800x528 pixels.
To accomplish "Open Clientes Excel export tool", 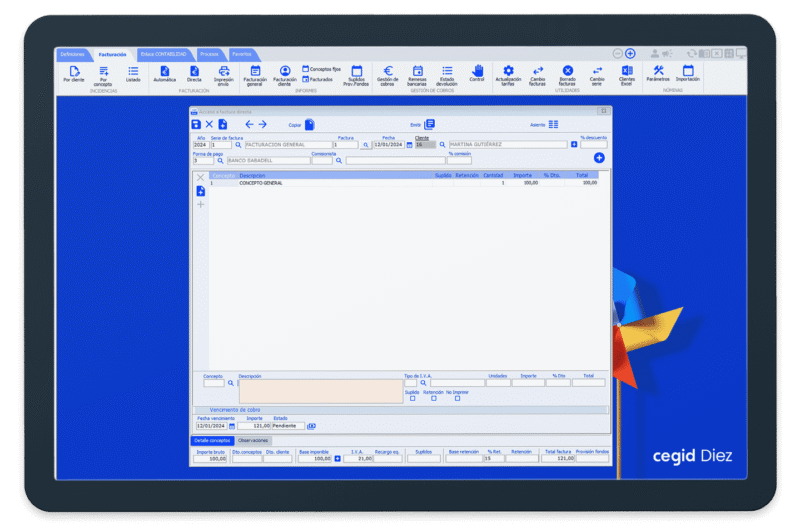I will tap(627, 72).
